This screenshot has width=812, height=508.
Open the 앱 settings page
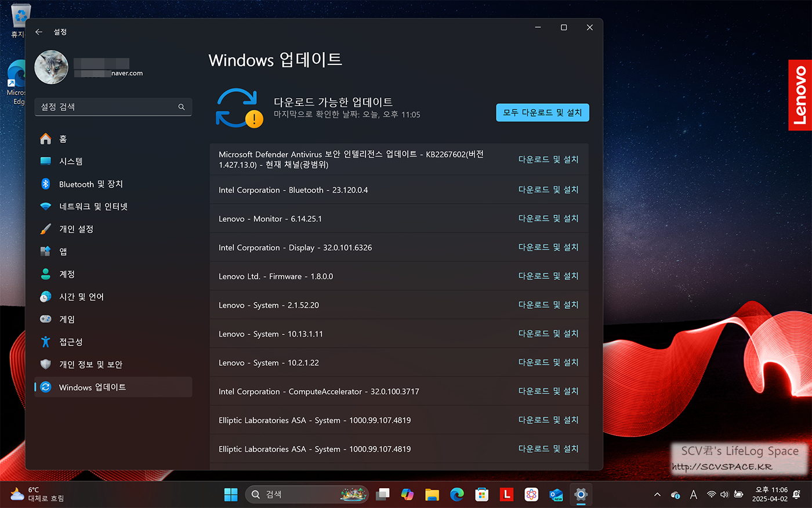pyautogui.click(x=113, y=251)
